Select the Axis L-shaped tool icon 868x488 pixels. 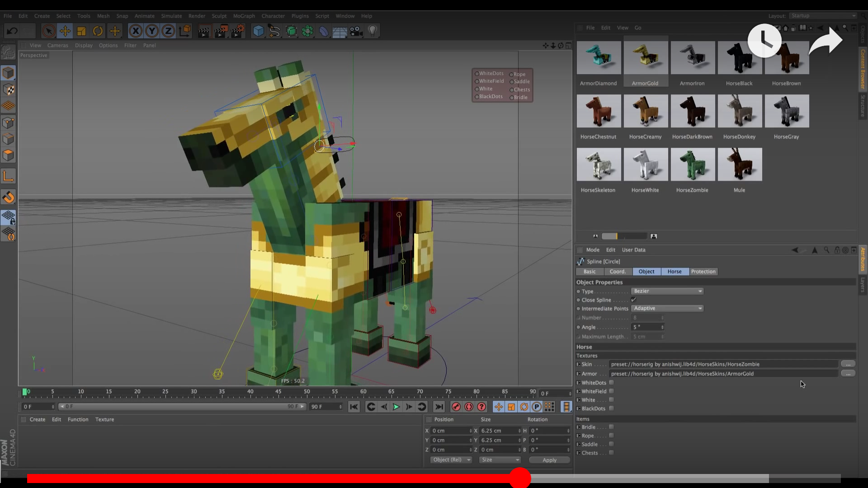point(9,176)
